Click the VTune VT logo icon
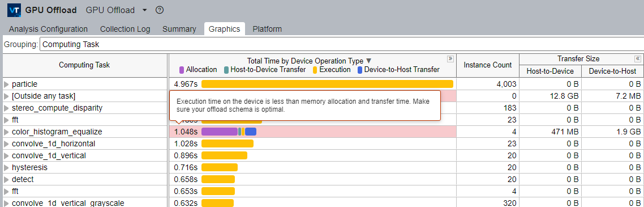The height and width of the screenshot is (207, 644). point(14,10)
